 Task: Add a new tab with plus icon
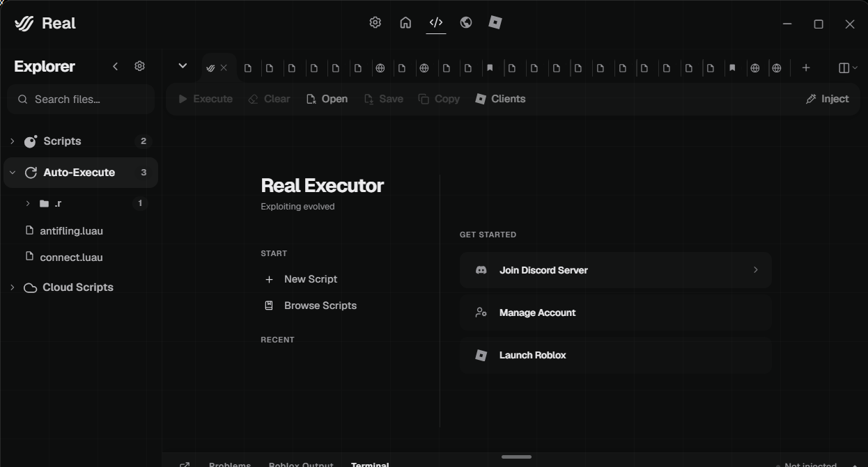pos(806,68)
